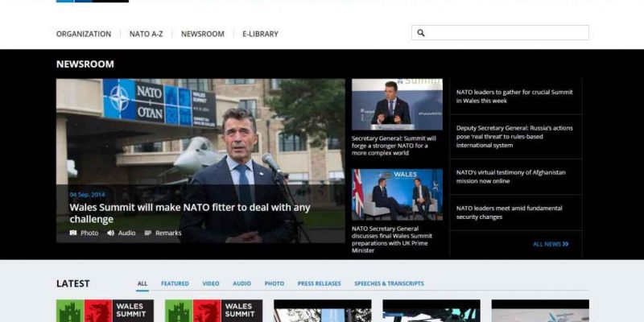Viewport: 644px width, 322px height.
Task: Open the first Wales Summit card
Action: 105,311
